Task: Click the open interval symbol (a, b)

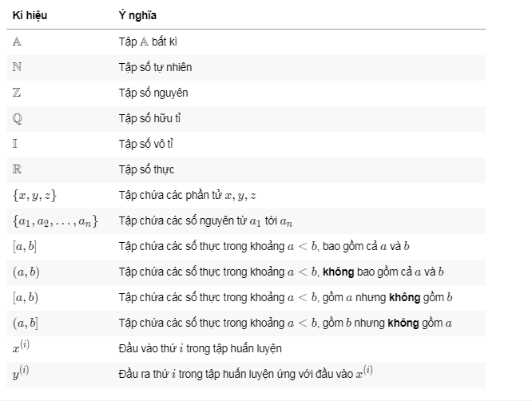Action: (26, 272)
